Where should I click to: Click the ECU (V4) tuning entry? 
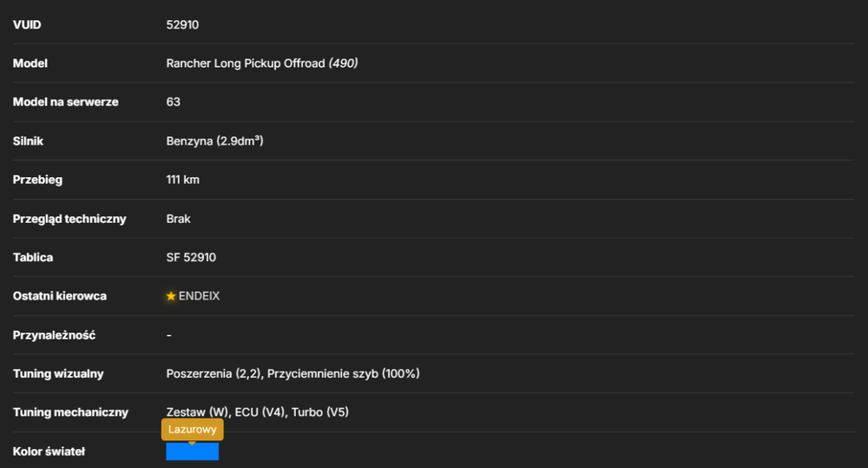coord(260,412)
